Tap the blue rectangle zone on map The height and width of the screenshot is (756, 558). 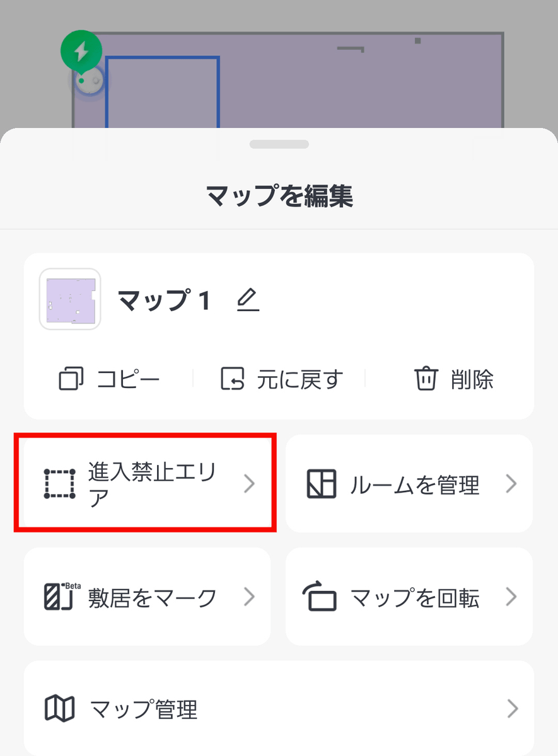click(x=162, y=91)
